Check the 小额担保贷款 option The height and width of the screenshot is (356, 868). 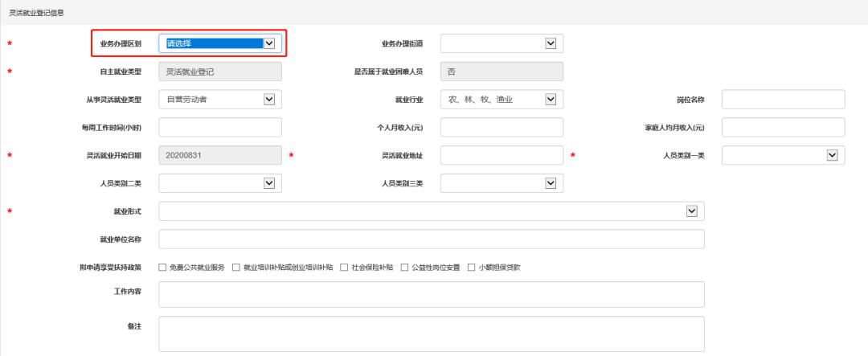[472, 268]
